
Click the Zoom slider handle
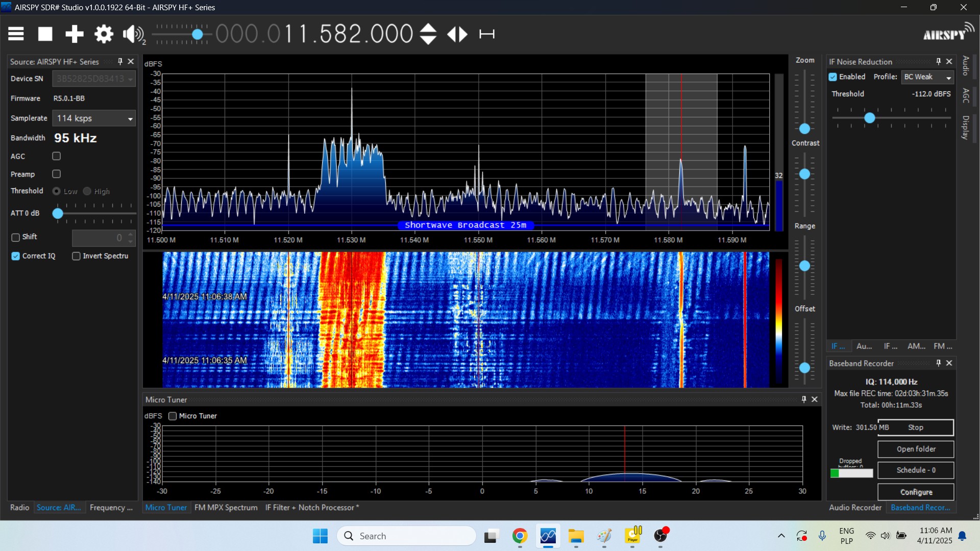click(x=804, y=129)
